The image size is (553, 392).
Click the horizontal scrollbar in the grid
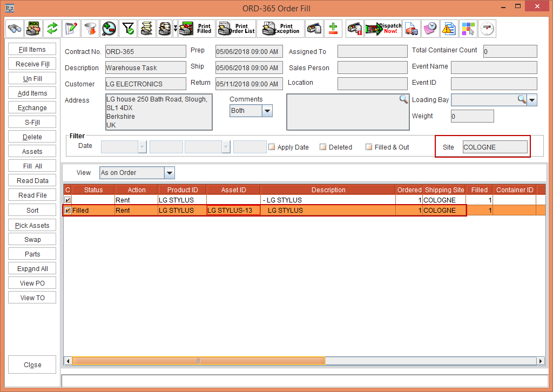(198, 361)
